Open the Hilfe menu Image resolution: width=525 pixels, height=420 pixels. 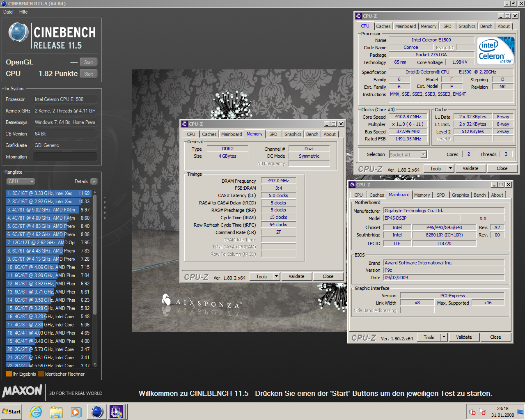point(23,12)
